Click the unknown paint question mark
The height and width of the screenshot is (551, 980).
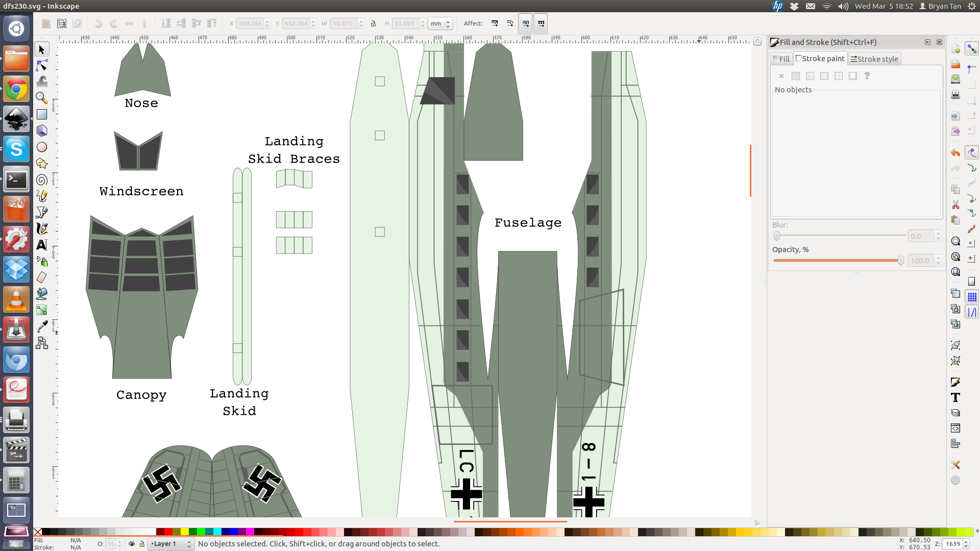[867, 76]
